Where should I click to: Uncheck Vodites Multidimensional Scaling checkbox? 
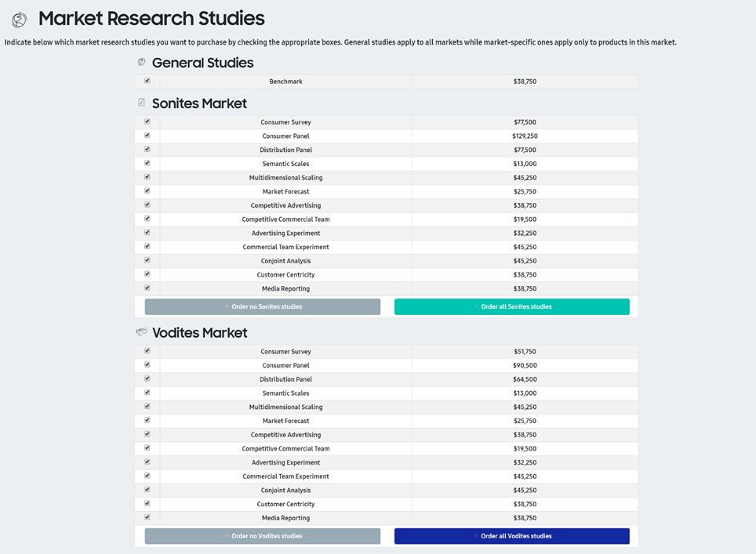click(147, 407)
